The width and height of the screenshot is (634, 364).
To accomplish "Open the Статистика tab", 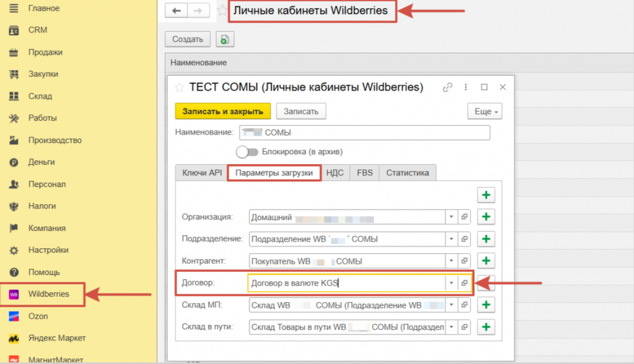I will point(407,173).
